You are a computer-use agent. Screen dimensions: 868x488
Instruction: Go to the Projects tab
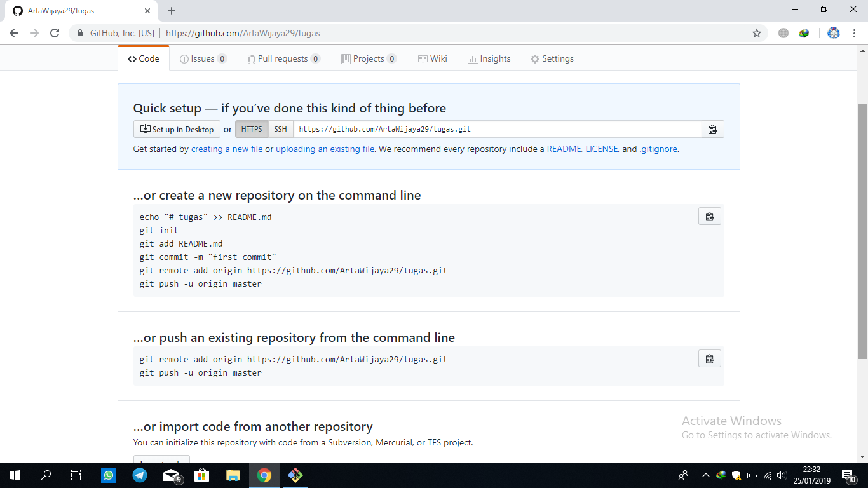369,58
